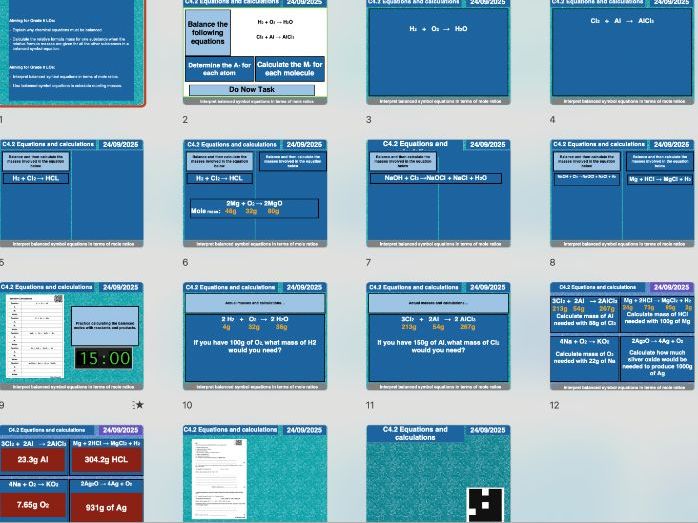Open slide 14 showing the worksheet page
Image resolution: width=698 pixels, height=523 pixels.
[x=255, y=474]
